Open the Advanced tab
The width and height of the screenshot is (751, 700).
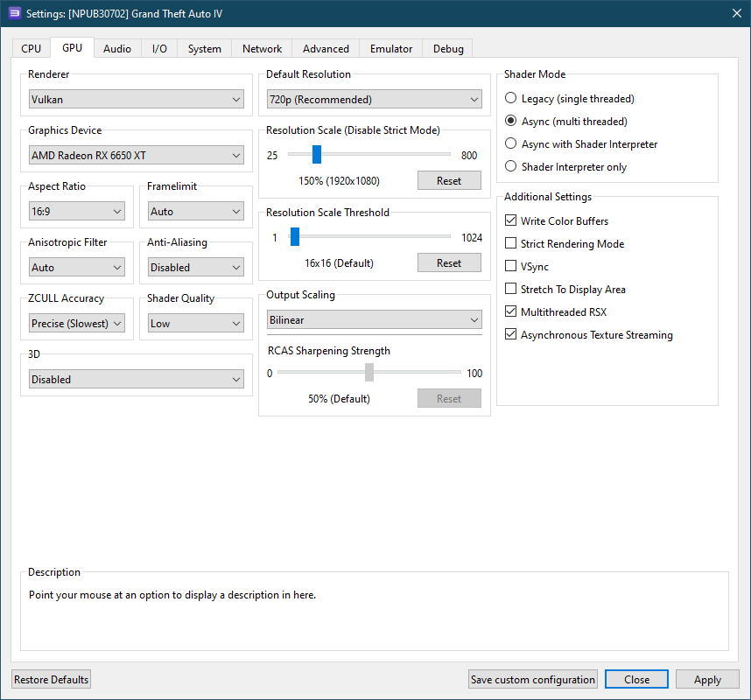click(x=326, y=49)
